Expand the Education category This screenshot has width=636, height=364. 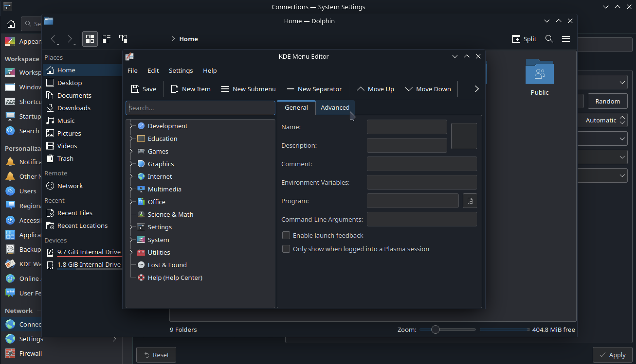pyautogui.click(x=131, y=139)
